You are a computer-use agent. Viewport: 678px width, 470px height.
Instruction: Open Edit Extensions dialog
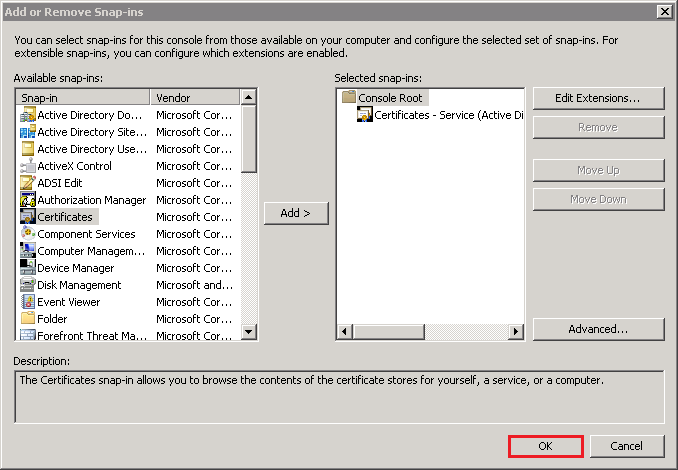(598, 98)
